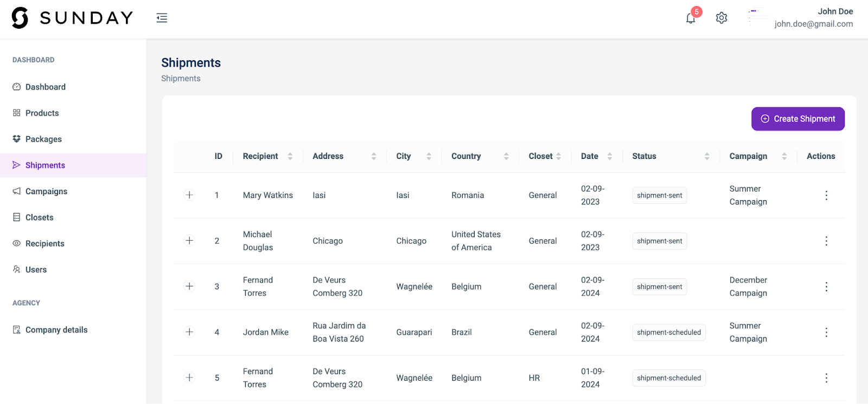The height and width of the screenshot is (404, 868).
Task: Expand the Michael Douglas shipment row
Action: pos(189,240)
